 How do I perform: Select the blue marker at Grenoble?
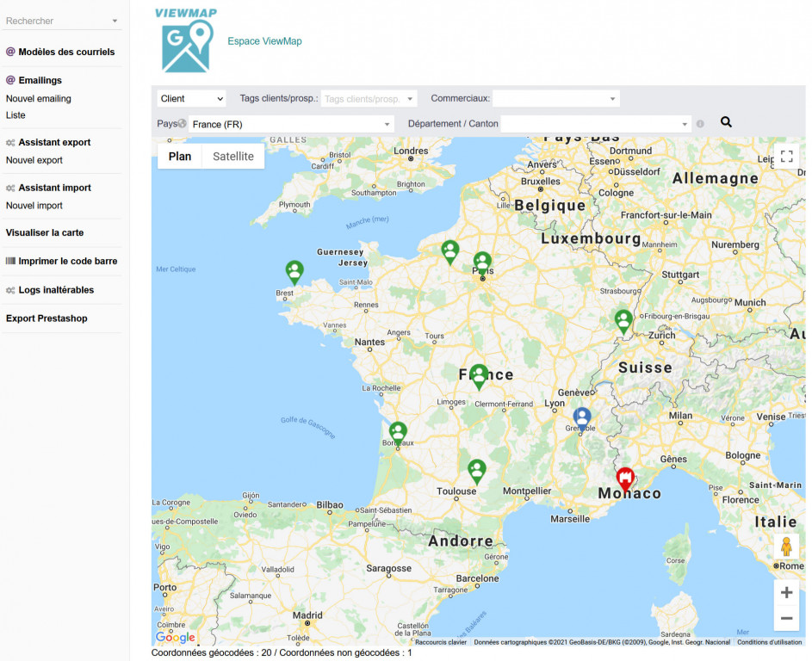pos(581,419)
